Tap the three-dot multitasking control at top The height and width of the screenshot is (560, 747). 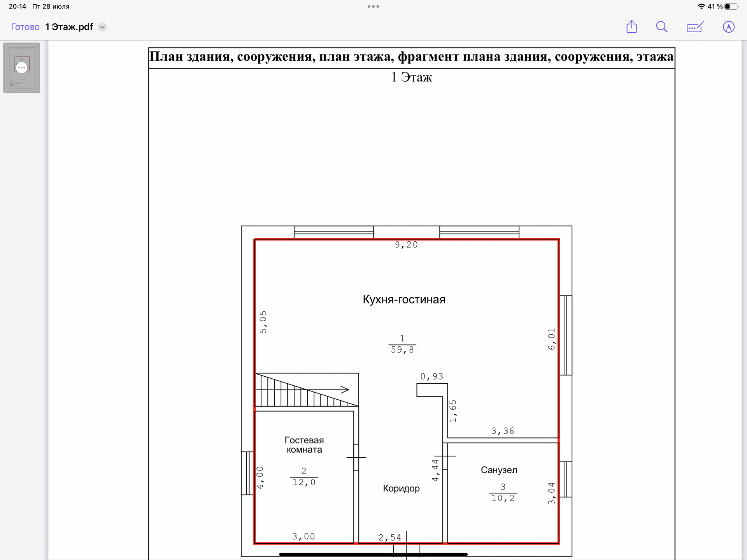[x=373, y=7]
